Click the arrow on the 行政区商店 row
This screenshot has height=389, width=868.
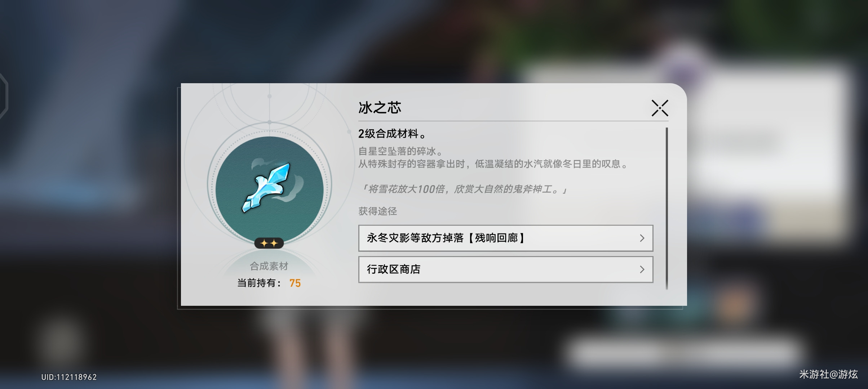point(642,269)
